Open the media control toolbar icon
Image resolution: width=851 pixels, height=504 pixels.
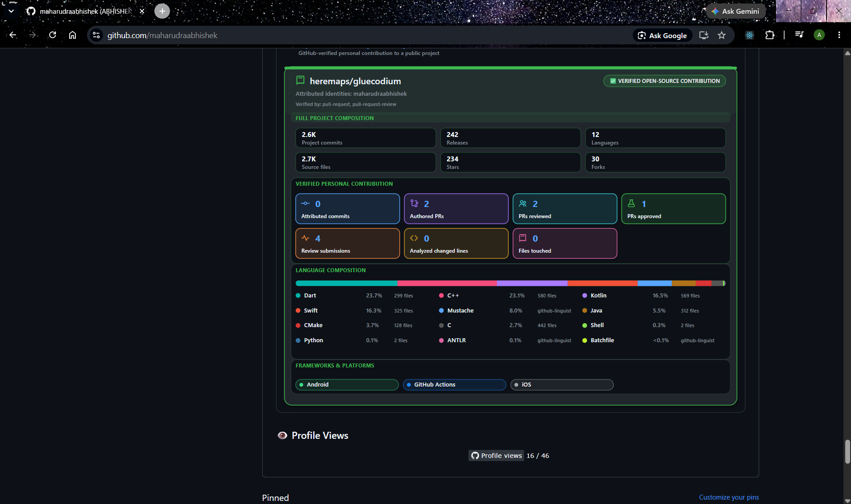coord(799,35)
